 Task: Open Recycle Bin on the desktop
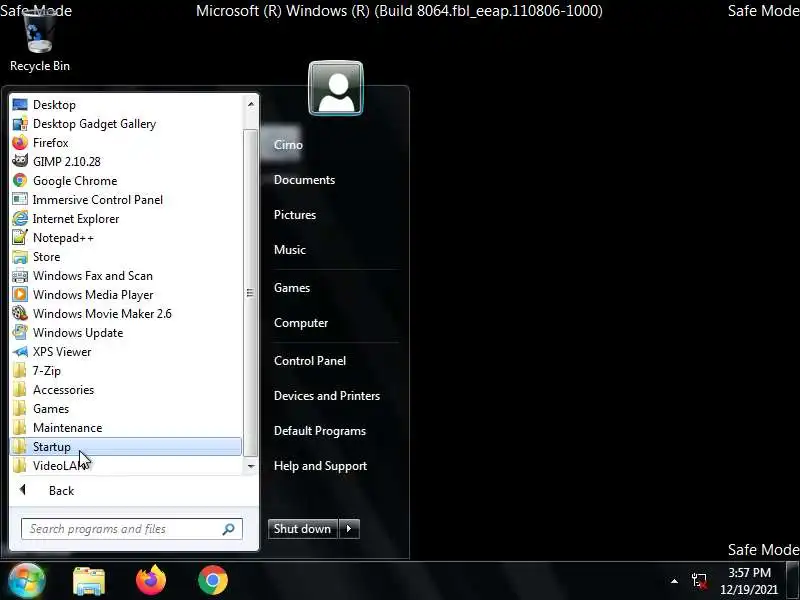[39, 42]
